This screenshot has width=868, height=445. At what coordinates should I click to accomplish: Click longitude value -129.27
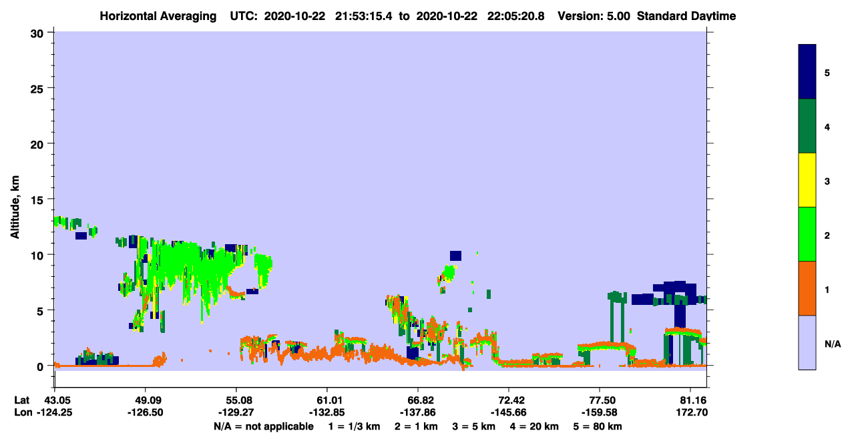click(236, 412)
